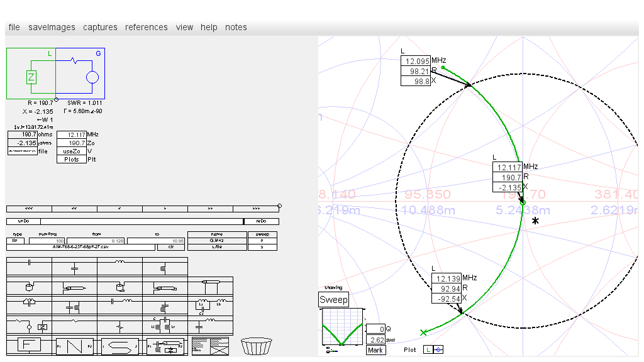Click the numPnts field showing 100
This screenshot has height=362, width=644.
[47, 241]
